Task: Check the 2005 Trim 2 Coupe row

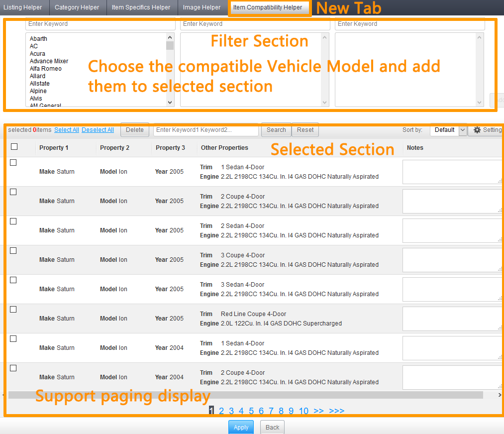Action: click(13, 192)
